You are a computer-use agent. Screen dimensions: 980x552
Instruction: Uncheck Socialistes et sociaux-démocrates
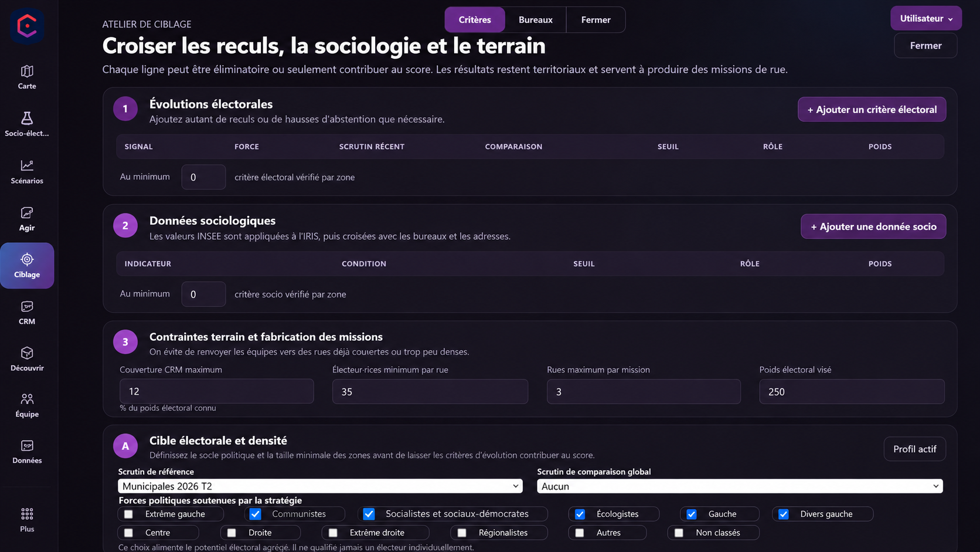coord(369,514)
